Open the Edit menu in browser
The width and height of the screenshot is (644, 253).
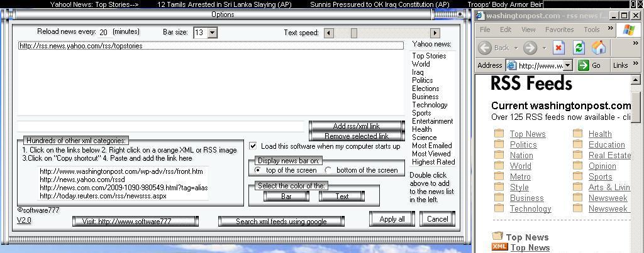pyautogui.click(x=506, y=30)
